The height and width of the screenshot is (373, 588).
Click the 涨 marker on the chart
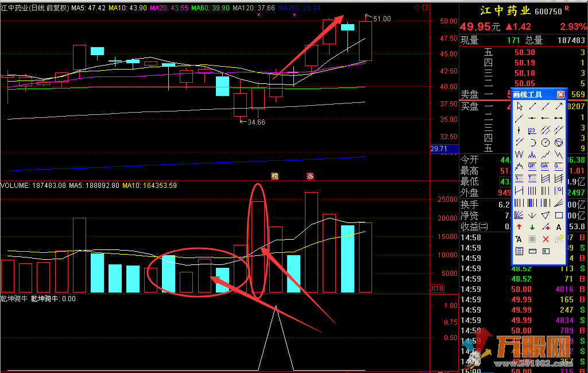(x=310, y=176)
